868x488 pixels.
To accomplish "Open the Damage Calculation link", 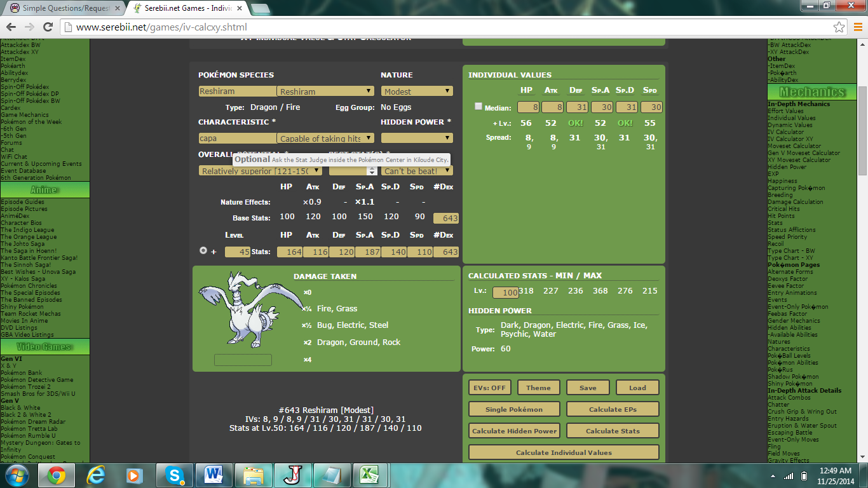I will [x=795, y=202].
